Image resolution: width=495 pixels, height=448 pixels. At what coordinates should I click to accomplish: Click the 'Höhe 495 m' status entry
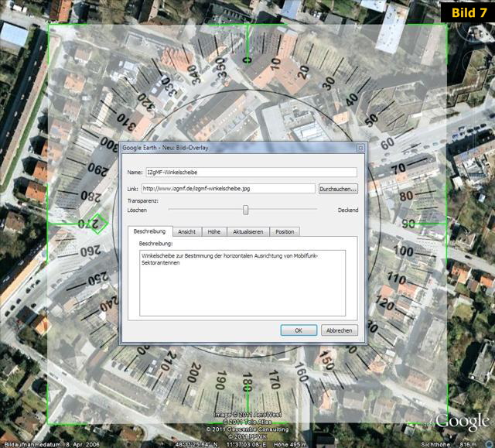coord(290,445)
